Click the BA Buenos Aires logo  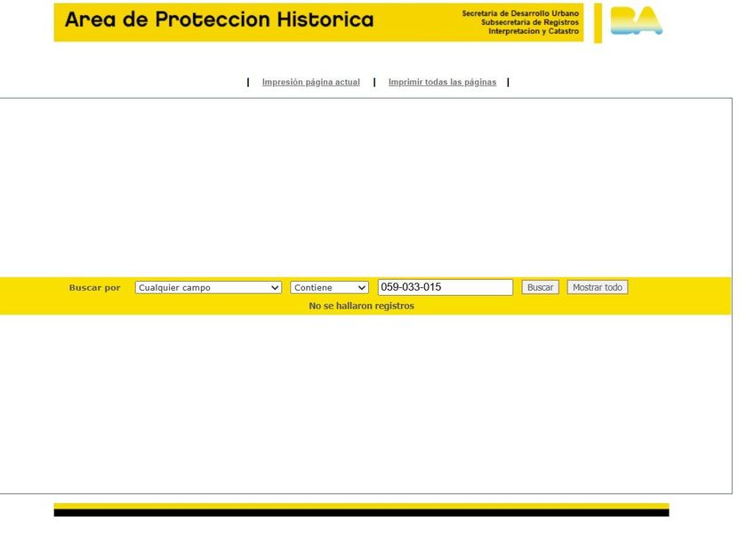pos(636,21)
